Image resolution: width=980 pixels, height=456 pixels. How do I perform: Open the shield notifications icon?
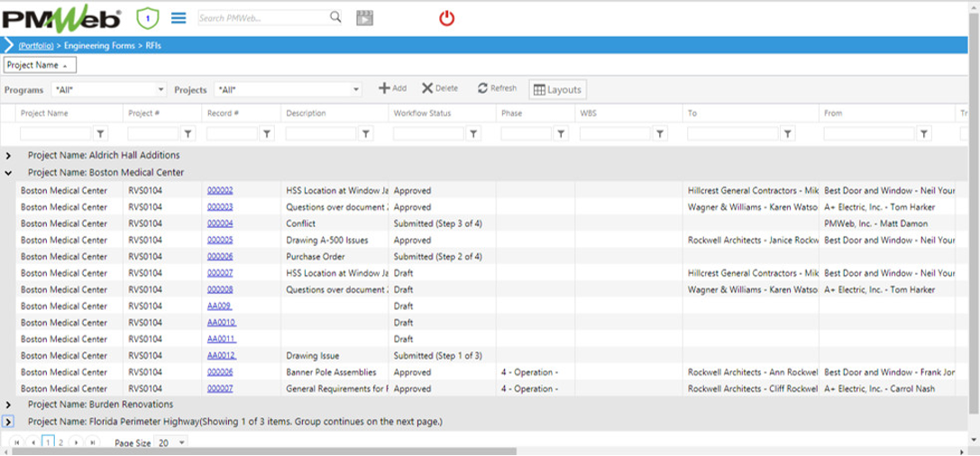148,19
